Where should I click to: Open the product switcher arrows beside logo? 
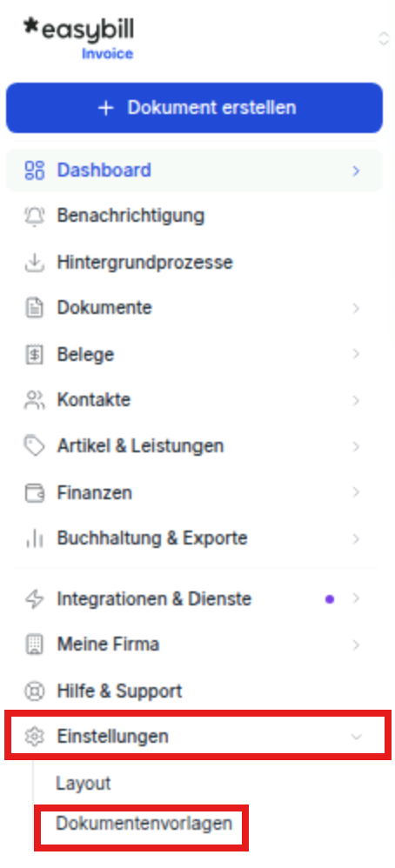pos(384,39)
